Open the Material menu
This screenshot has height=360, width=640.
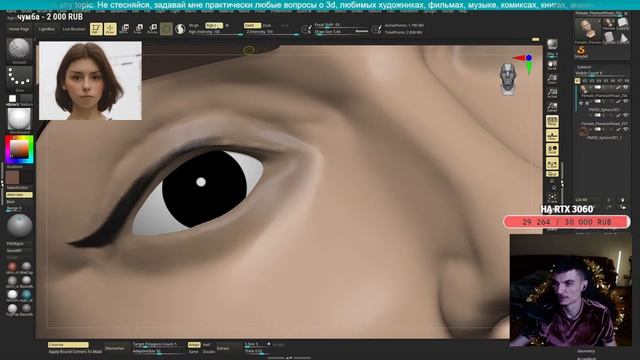[x=226, y=11]
